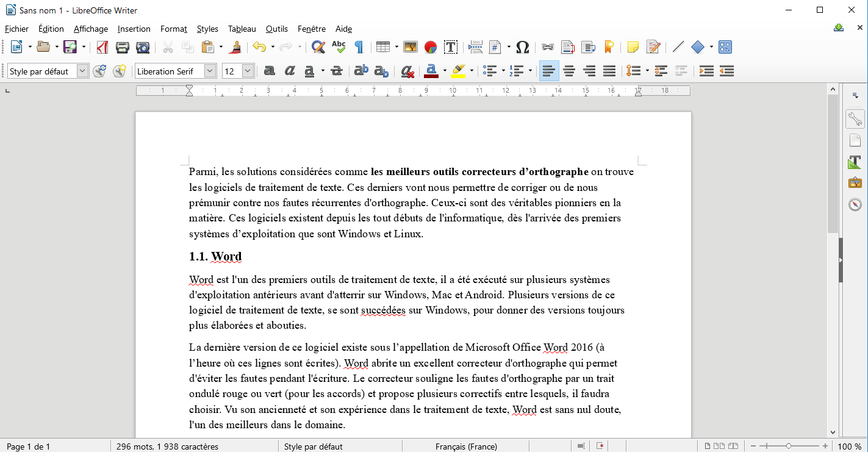868x452 pixels.
Task: Export document directly as PDF
Action: pyautogui.click(x=102, y=47)
